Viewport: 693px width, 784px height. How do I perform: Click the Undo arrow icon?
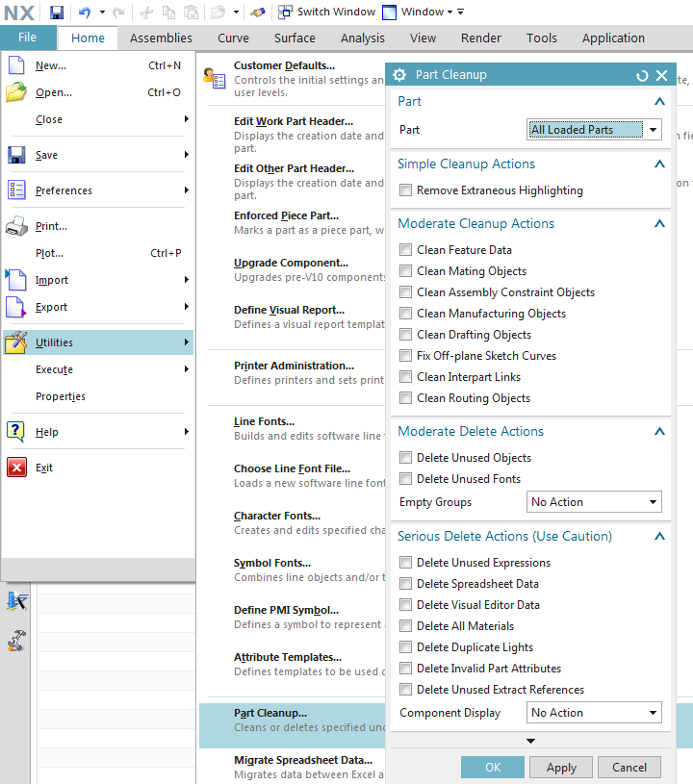pos(85,12)
